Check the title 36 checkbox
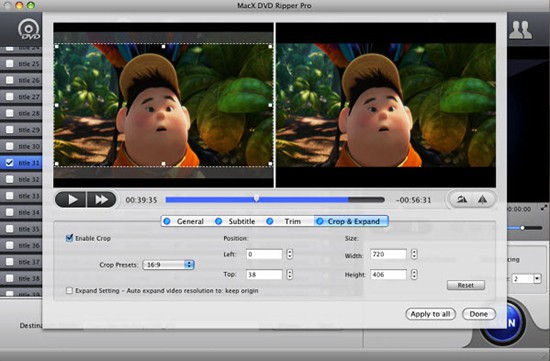 pos(9,245)
